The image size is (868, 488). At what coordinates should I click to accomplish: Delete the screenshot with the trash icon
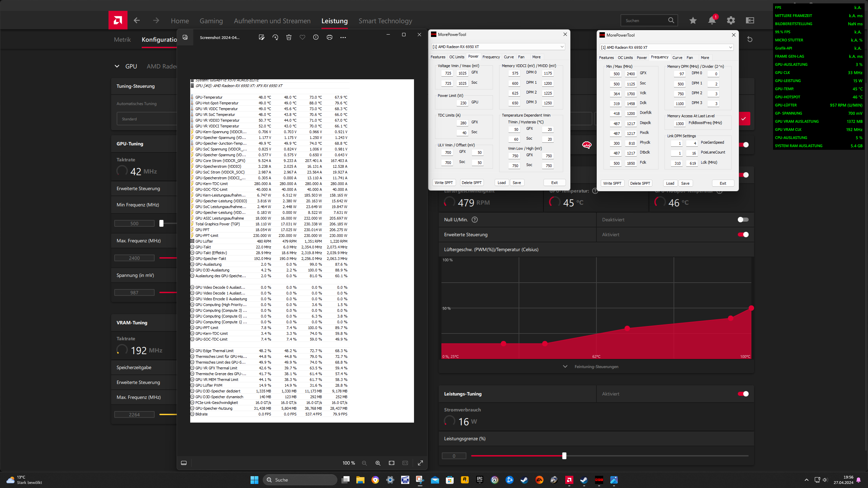click(x=289, y=37)
